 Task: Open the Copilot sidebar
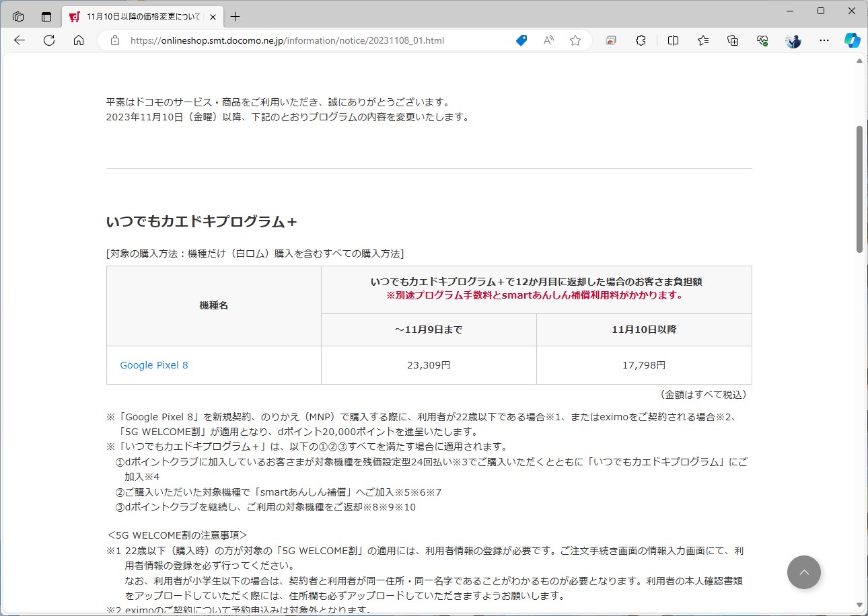tap(852, 40)
